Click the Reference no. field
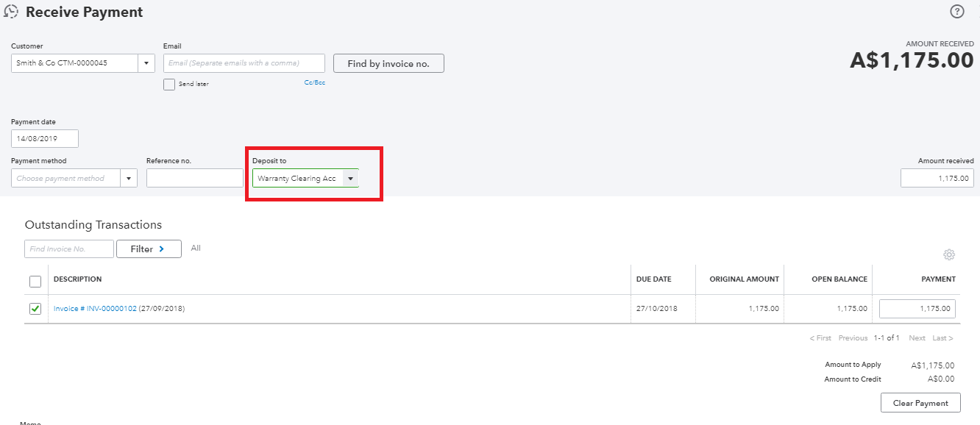The width and height of the screenshot is (980, 425). tap(195, 178)
